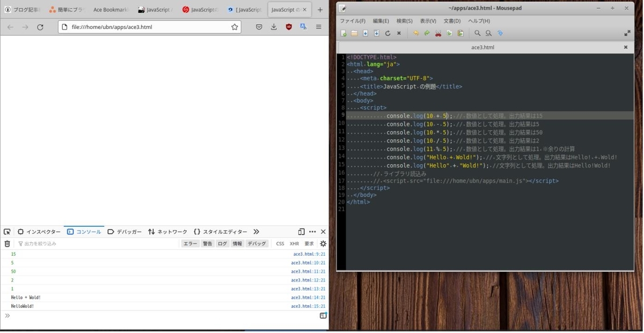Switch to コンソール devtools tab
This screenshot has width=644, height=333.
(x=84, y=232)
